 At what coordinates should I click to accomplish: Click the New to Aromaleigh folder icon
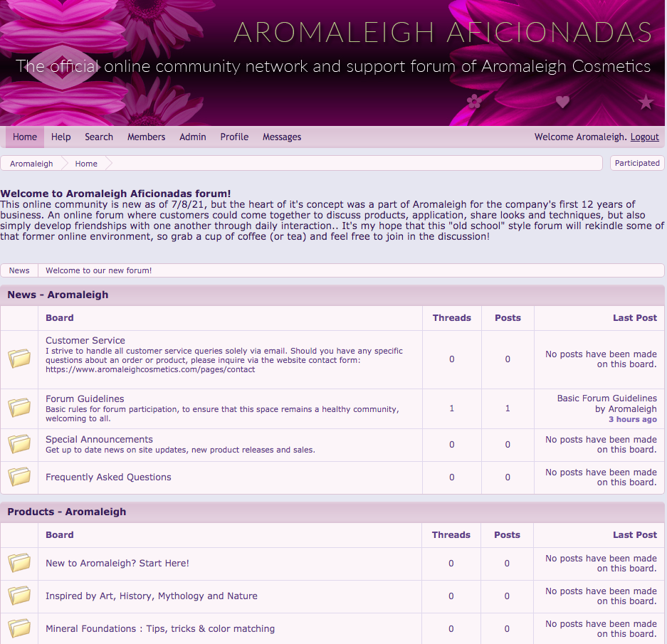point(19,562)
